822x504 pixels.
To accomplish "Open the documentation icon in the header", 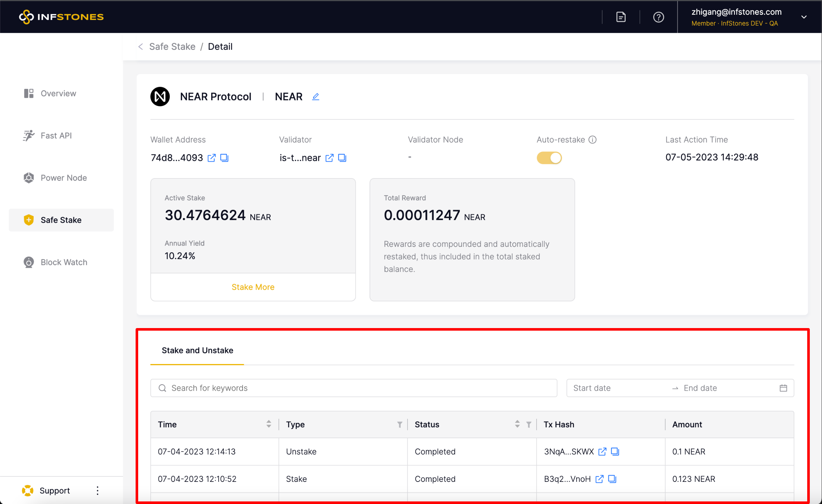I will pyautogui.click(x=621, y=17).
